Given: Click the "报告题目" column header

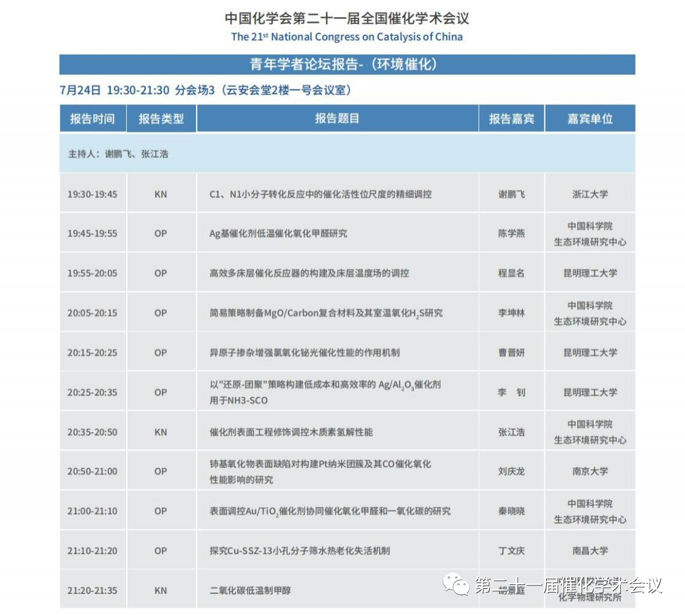Looking at the screenshot, I should (337, 119).
